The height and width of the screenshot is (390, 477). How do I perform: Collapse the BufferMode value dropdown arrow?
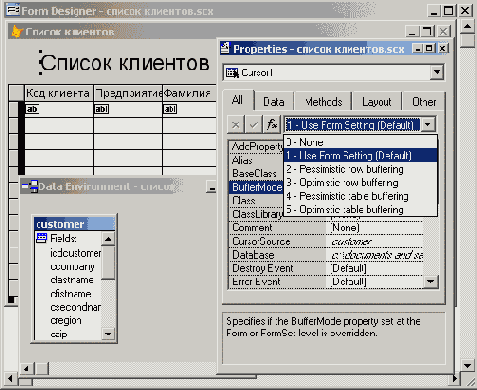pos(428,125)
